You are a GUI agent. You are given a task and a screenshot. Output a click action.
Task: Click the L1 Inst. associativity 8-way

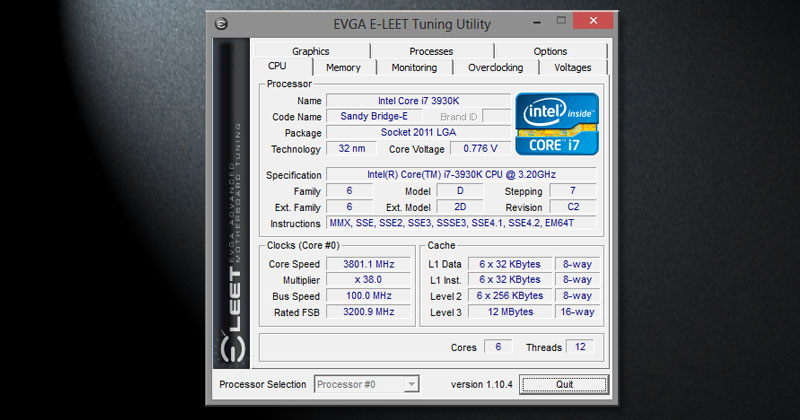(577, 280)
